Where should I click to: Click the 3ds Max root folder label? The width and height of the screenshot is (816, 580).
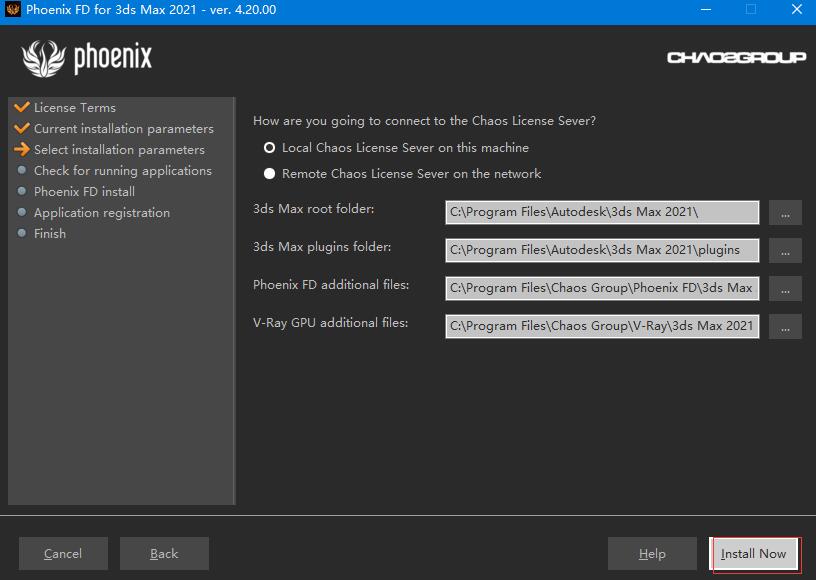(313, 209)
